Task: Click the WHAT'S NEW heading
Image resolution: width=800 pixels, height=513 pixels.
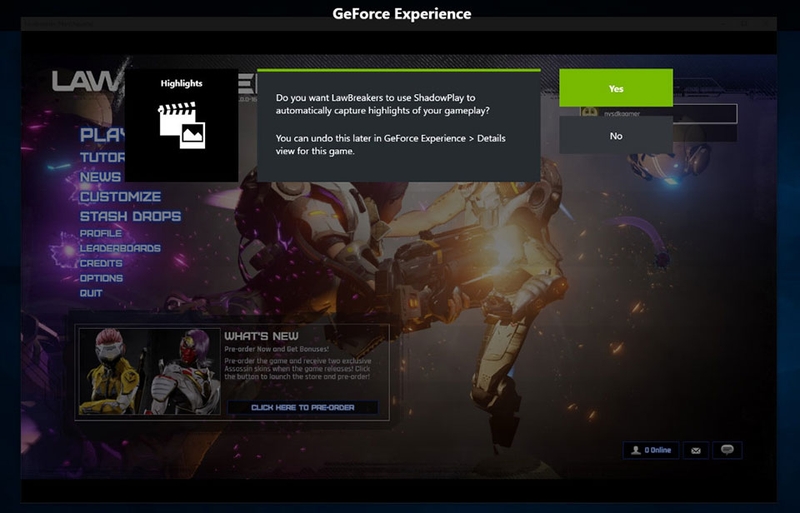Action: [262, 336]
